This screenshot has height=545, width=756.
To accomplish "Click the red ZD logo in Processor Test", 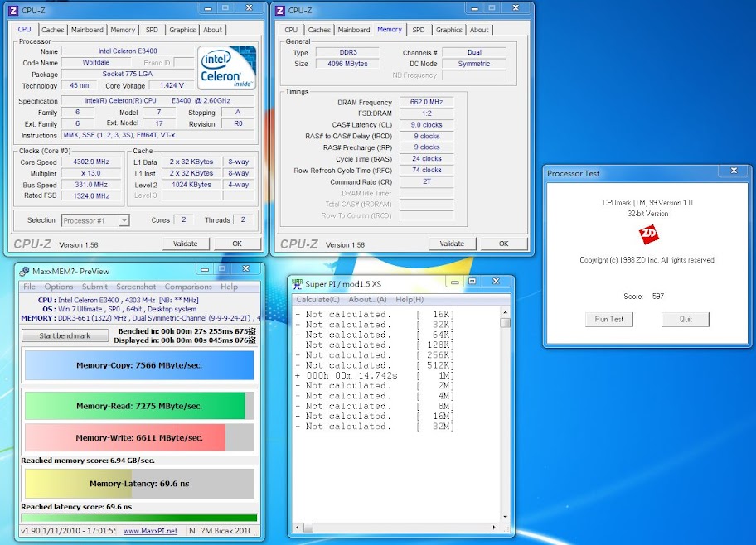I will pyautogui.click(x=648, y=234).
